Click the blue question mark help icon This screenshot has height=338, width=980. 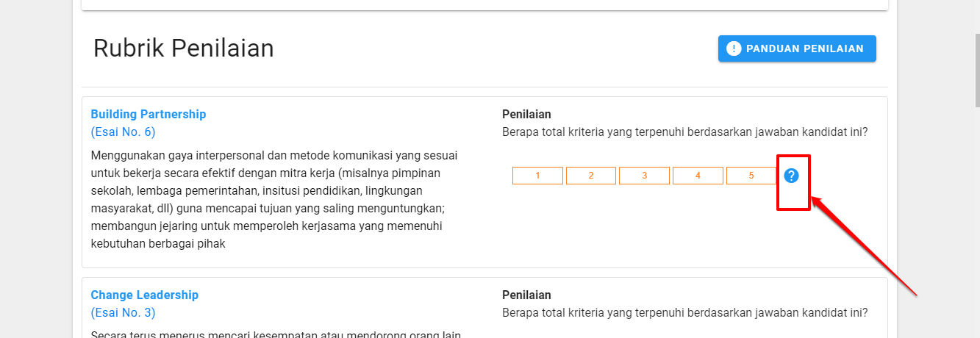[791, 176]
